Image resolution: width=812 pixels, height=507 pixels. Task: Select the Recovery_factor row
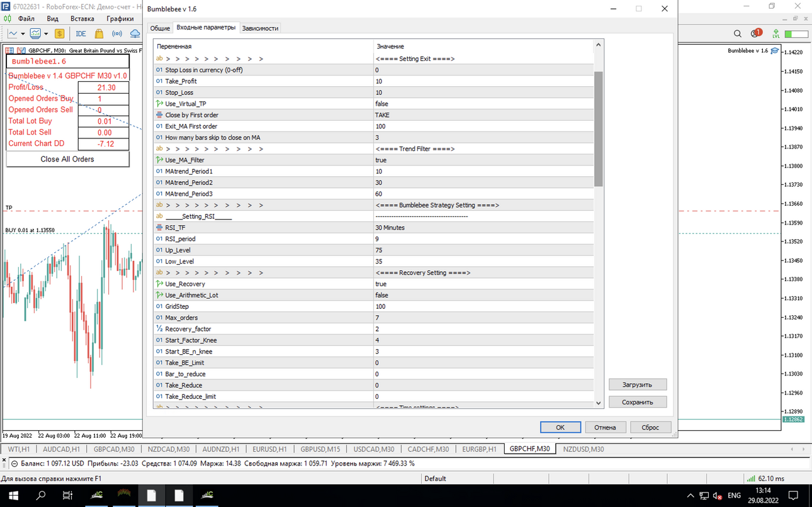tap(373, 329)
